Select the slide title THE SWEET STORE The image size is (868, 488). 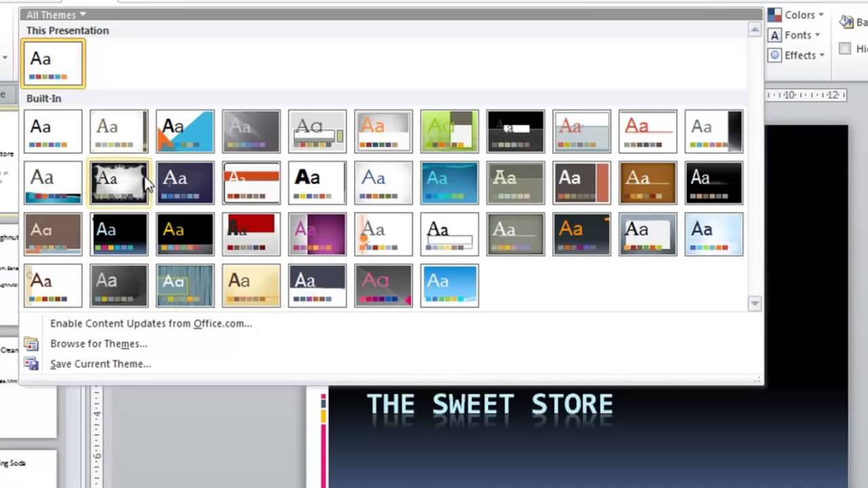pos(490,405)
